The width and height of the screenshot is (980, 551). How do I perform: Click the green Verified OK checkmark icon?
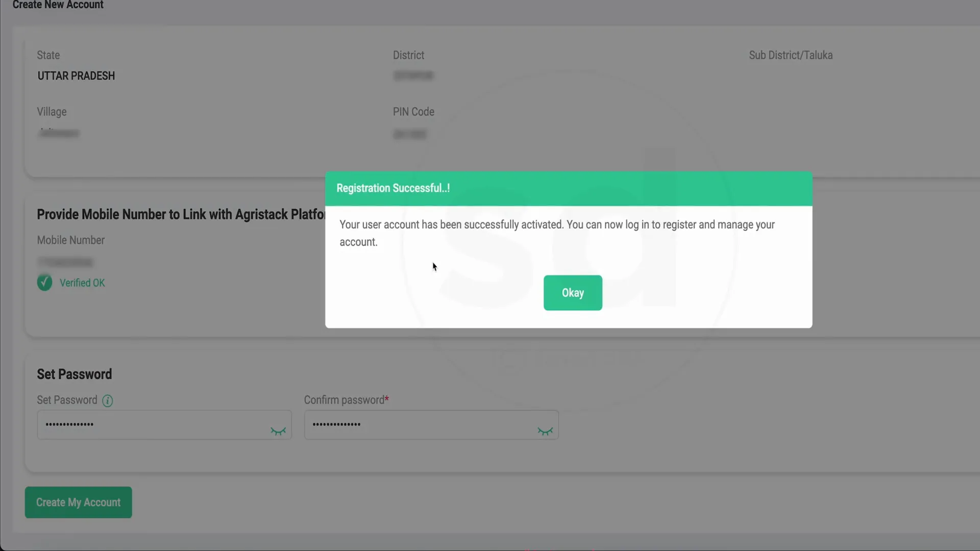pos(45,282)
